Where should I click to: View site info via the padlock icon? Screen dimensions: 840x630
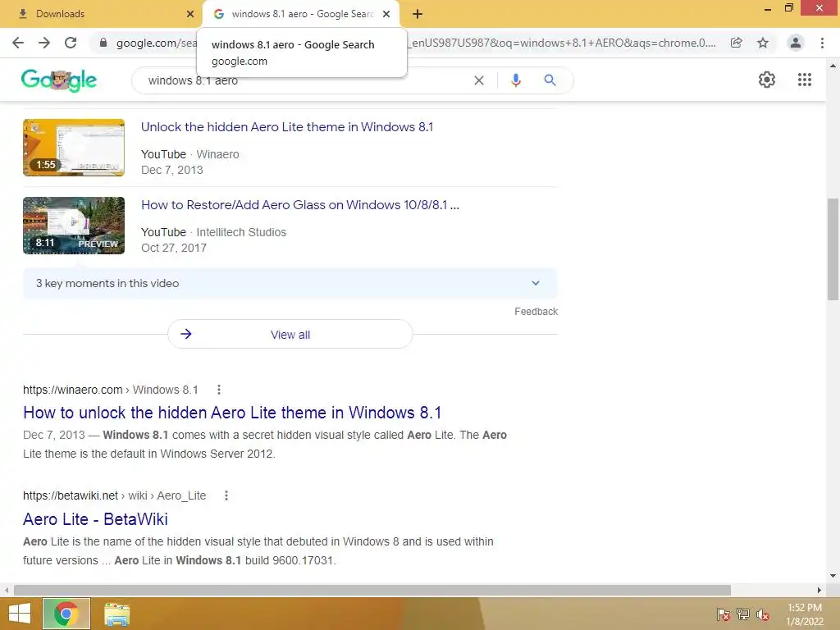(x=103, y=43)
